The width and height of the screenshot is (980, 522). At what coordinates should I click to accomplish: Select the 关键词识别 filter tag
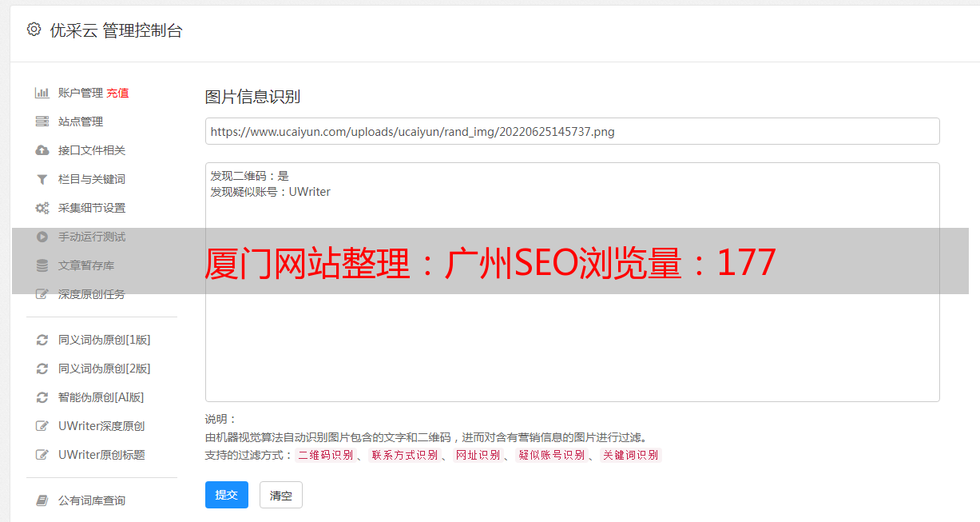[630, 455]
